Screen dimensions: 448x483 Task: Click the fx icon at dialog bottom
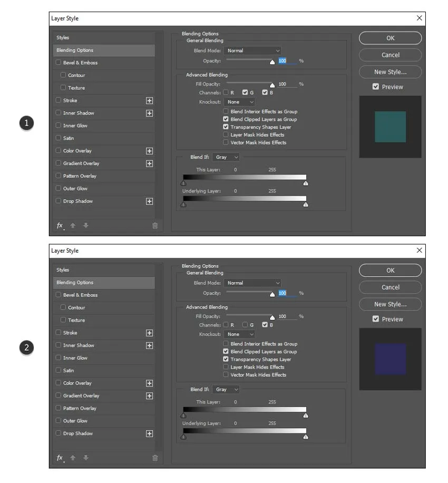click(59, 226)
